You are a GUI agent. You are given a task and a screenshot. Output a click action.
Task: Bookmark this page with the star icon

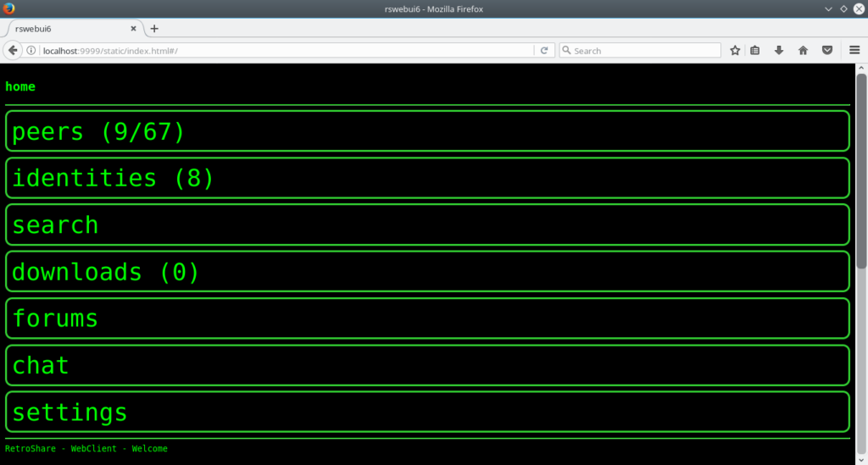click(735, 50)
